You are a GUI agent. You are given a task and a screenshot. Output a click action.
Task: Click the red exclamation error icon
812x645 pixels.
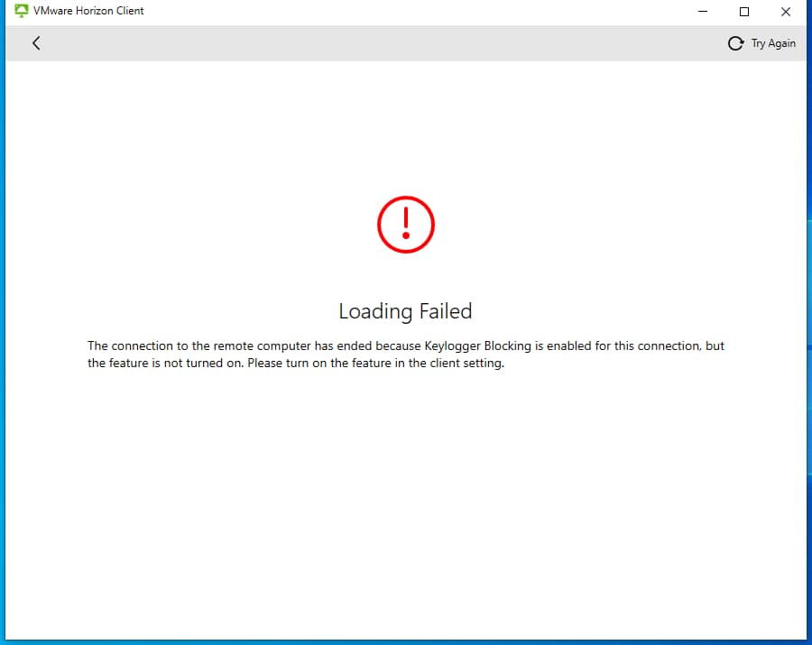coord(406,223)
